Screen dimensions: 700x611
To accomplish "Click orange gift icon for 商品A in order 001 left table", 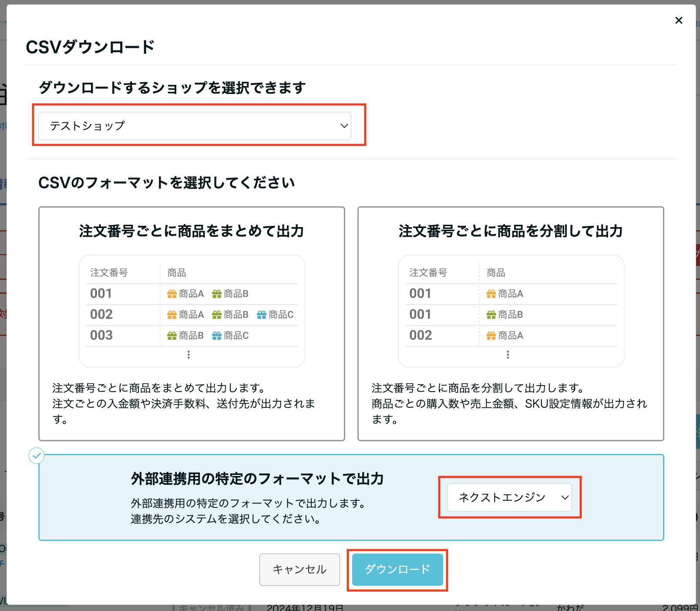I will (172, 294).
